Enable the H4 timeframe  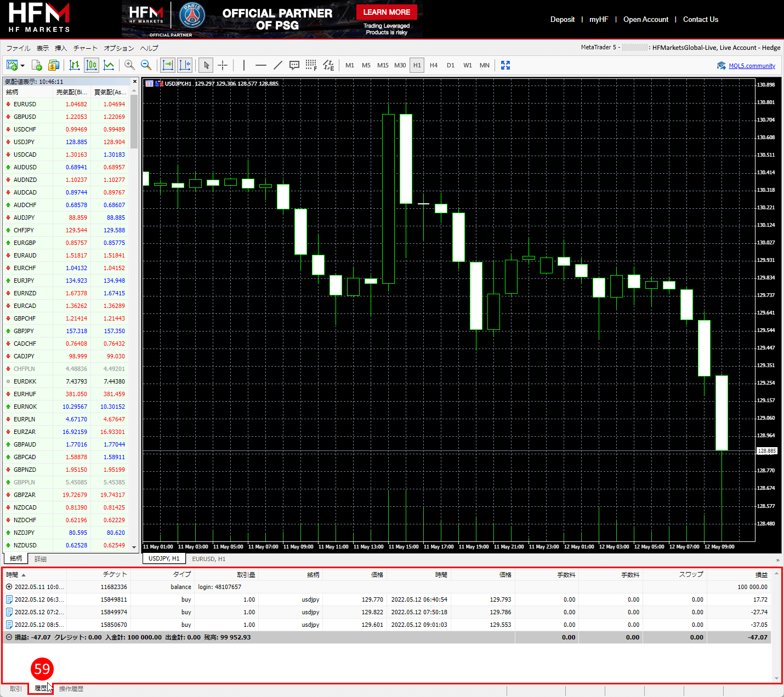coord(434,65)
